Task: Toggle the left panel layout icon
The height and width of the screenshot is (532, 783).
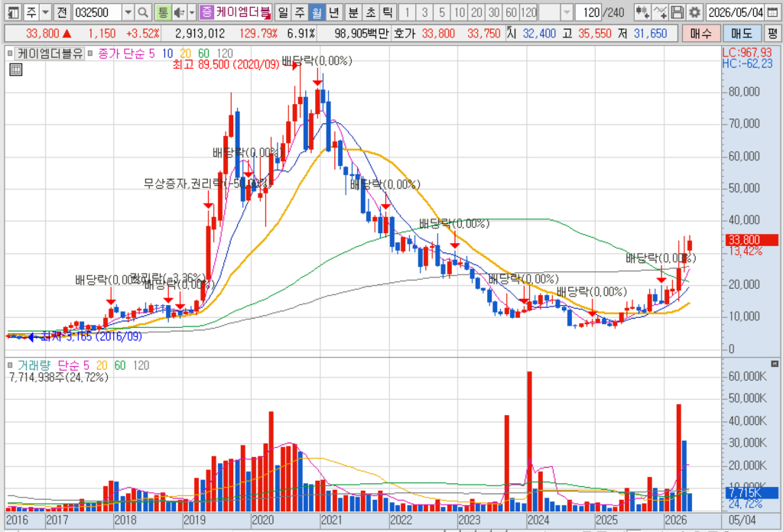Action: [12, 12]
